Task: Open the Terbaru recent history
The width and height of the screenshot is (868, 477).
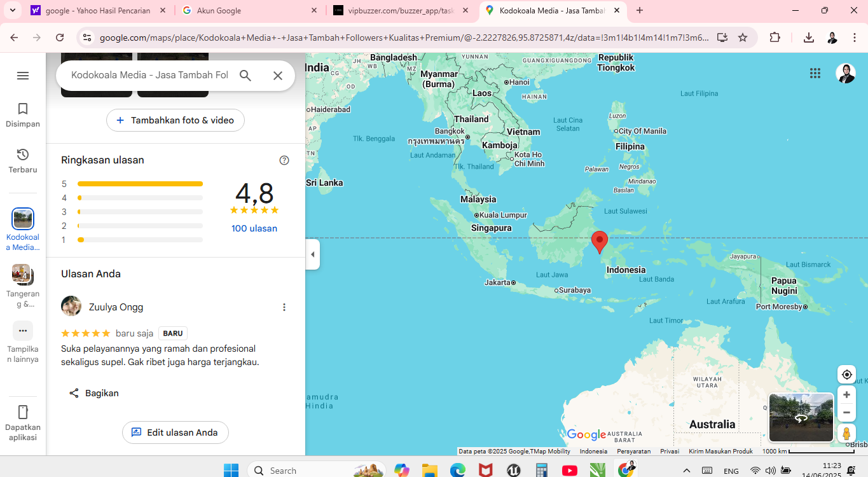Action: [x=23, y=162]
